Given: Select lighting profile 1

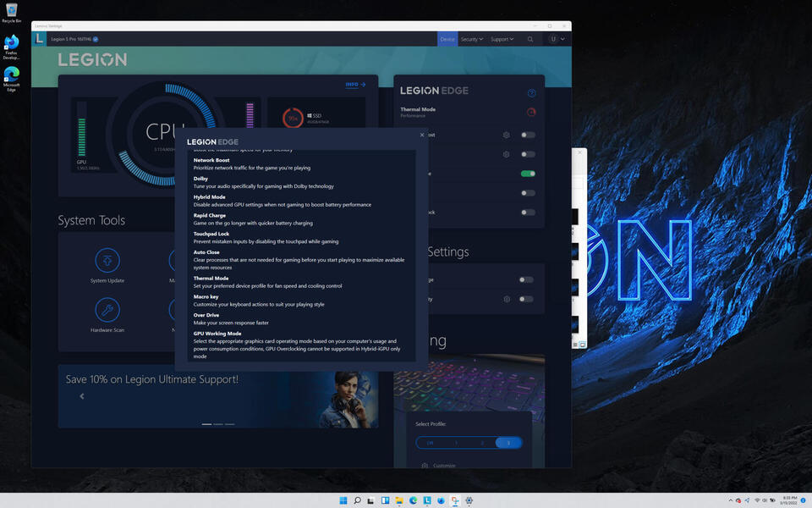Looking at the screenshot, I should pyautogui.click(x=456, y=443).
